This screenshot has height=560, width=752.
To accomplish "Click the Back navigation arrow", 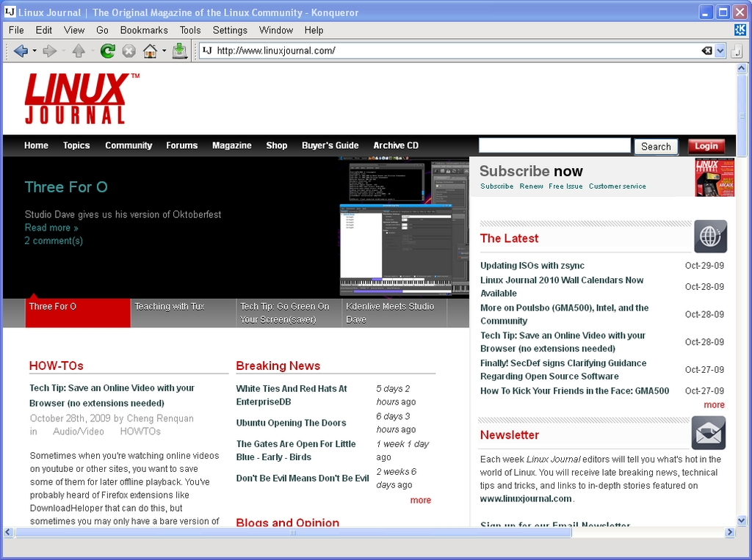I will pos(20,51).
